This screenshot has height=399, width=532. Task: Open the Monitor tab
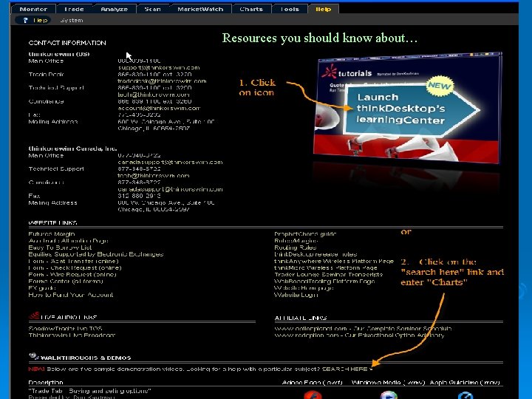pyautogui.click(x=33, y=9)
